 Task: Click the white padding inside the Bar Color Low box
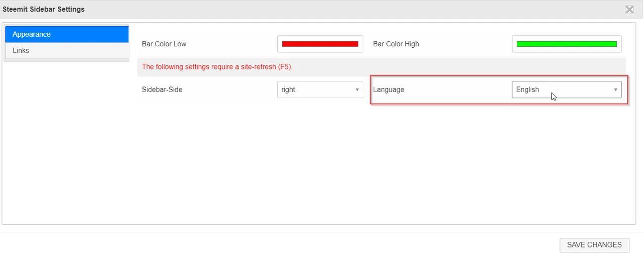tap(320, 49)
